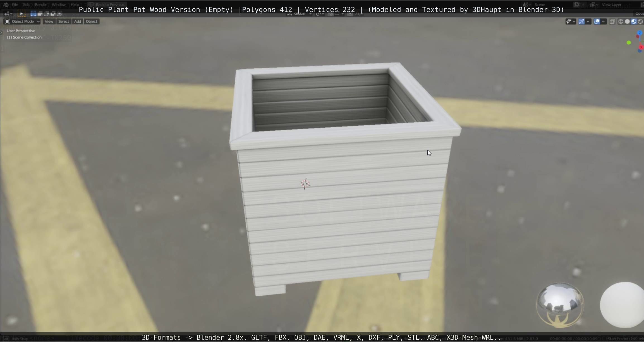Viewport: 644px width, 342px height.
Task: Click the new scene icon
Action: click(x=576, y=5)
